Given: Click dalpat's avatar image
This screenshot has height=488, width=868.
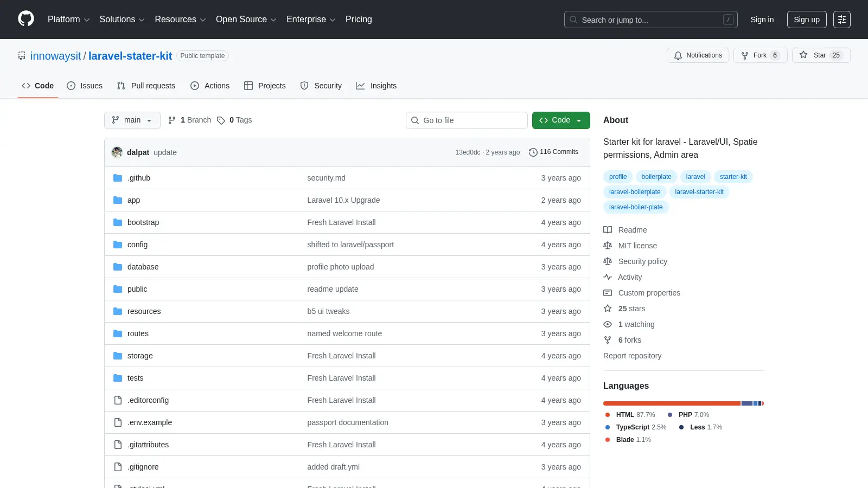Looking at the screenshot, I should click(117, 152).
